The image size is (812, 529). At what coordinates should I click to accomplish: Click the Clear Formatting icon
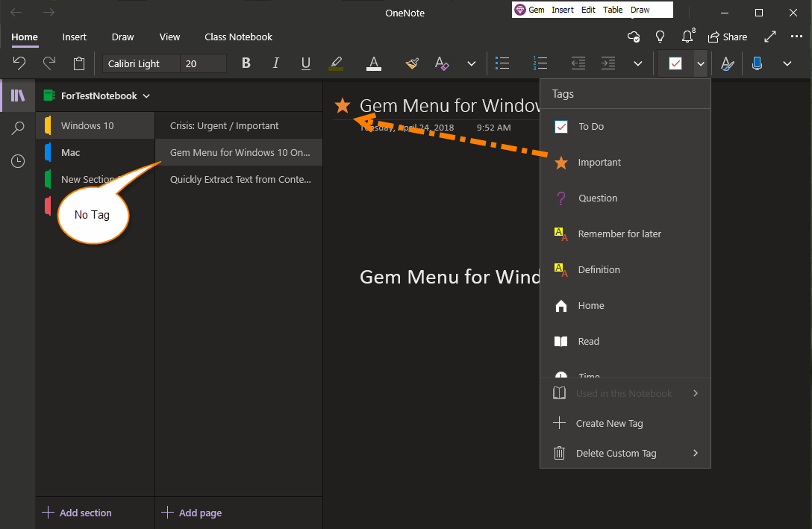[x=442, y=63]
